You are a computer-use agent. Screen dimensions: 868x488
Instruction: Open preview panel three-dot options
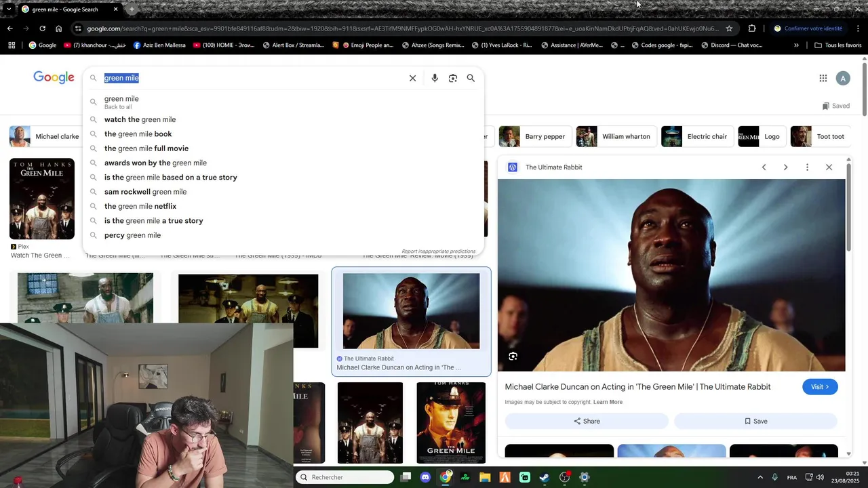(x=807, y=167)
